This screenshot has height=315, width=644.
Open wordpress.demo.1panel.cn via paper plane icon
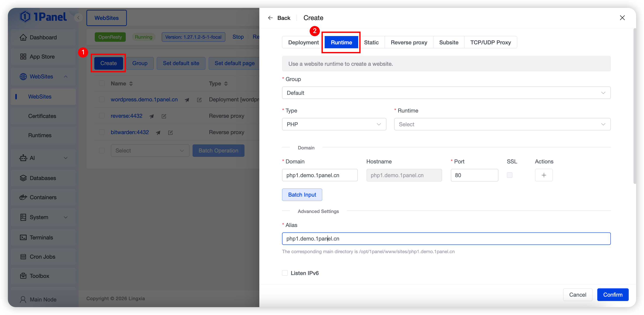[187, 100]
